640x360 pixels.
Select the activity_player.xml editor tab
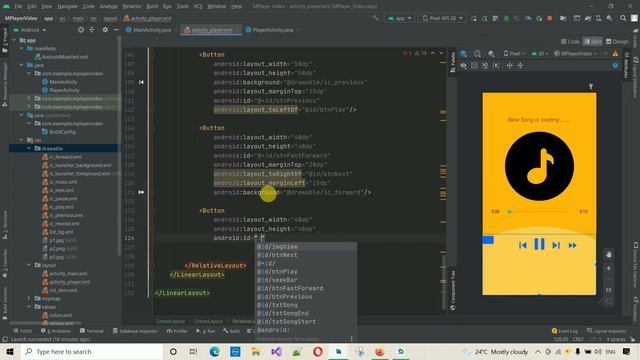click(212, 30)
